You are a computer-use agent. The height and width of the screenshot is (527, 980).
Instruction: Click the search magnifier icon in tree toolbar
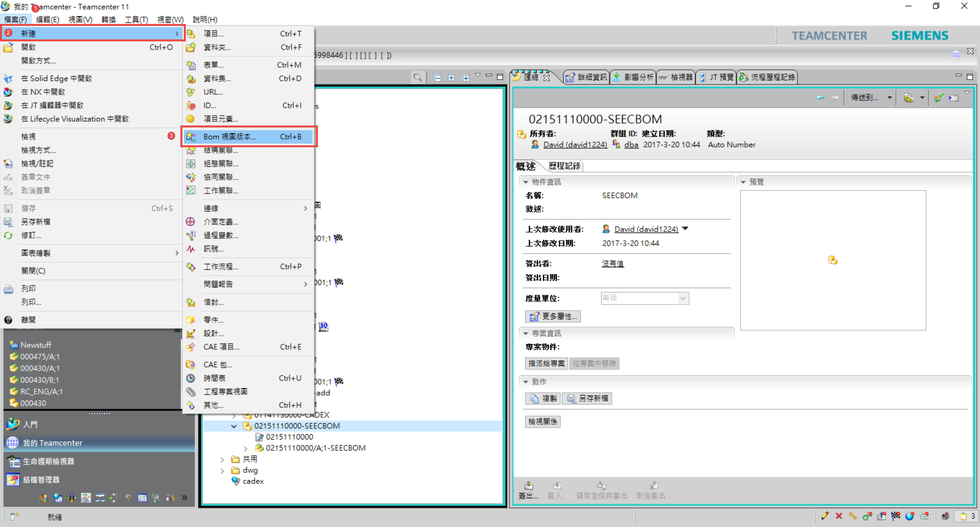(418, 78)
